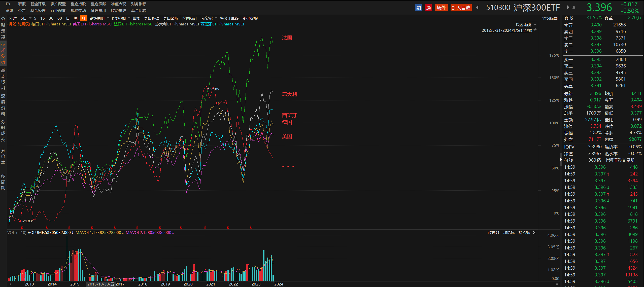Screen dimensions: 644x287
Task: Click the 2015/10/30 date marker on timeline
Action: (100, 284)
